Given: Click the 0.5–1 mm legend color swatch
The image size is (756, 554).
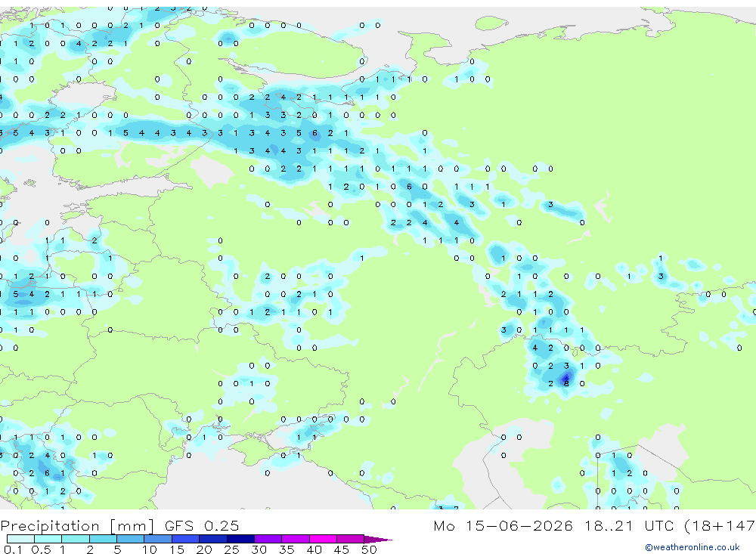Looking at the screenshot, I should click(x=48, y=539).
